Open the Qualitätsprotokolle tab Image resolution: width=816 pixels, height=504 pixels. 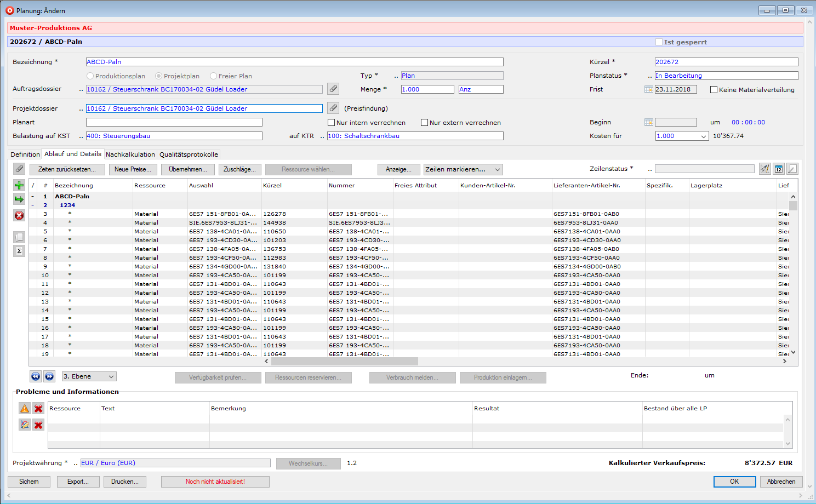189,154
